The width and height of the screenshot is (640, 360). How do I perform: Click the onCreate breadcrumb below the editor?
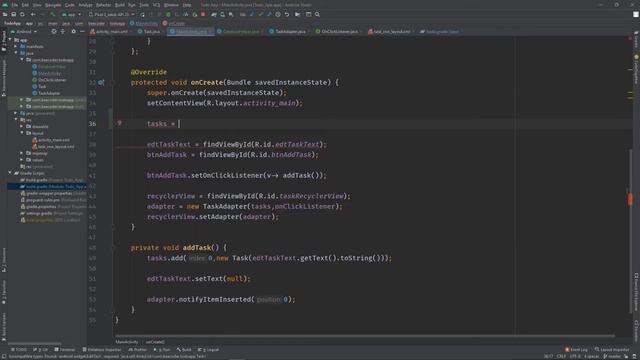(x=155, y=342)
